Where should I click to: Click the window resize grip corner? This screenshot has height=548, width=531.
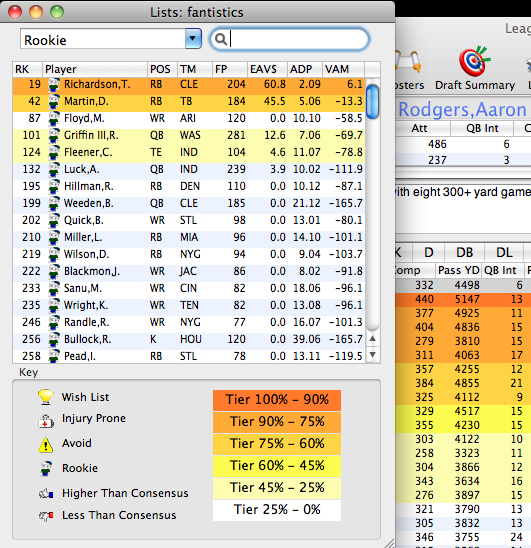(390, 543)
